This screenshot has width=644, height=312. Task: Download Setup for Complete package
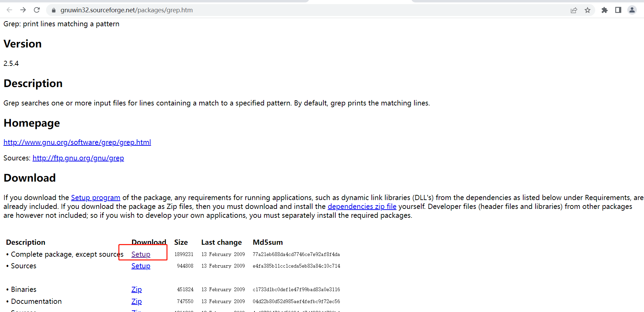click(141, 254)
